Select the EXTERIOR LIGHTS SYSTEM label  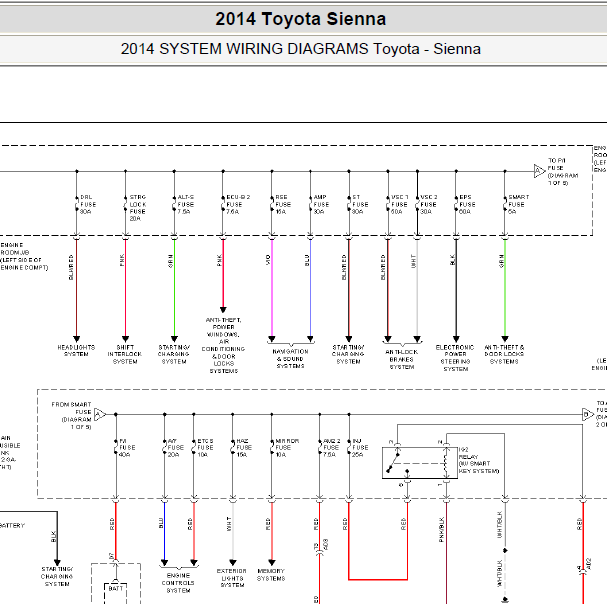[x=231, y=578]
